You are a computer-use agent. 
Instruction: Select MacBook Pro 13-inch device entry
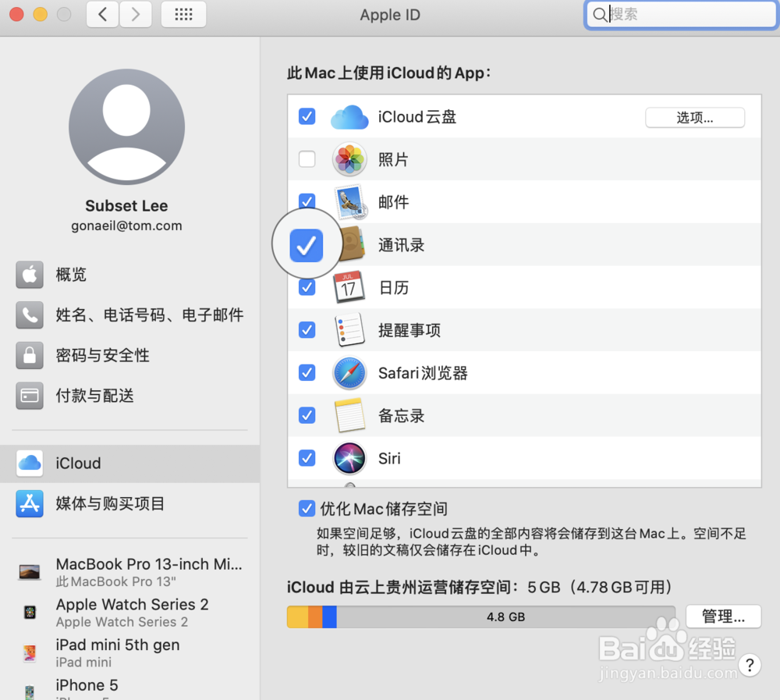coord(129,572)
